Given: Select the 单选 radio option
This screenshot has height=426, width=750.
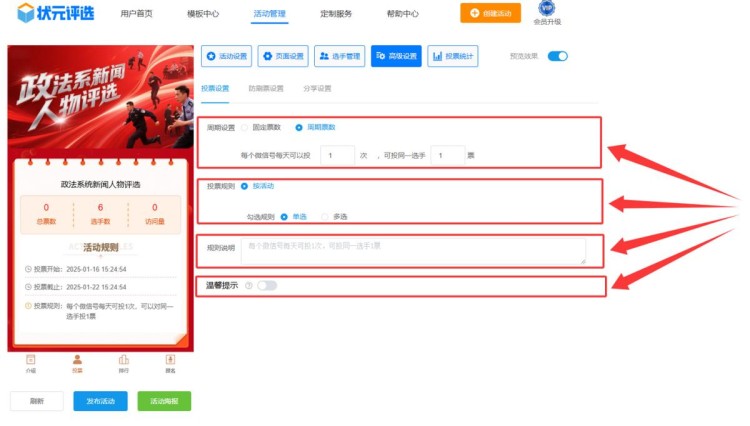Looking at the screenshot, I should 285,216.
